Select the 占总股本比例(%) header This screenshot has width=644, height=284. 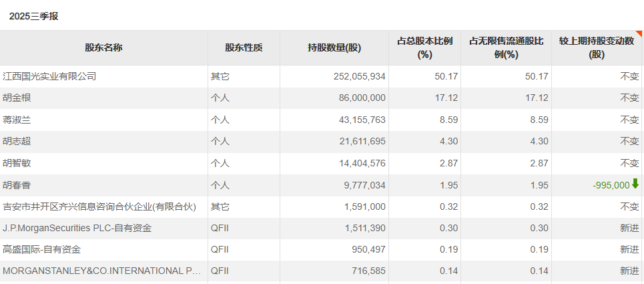point(425,47)
